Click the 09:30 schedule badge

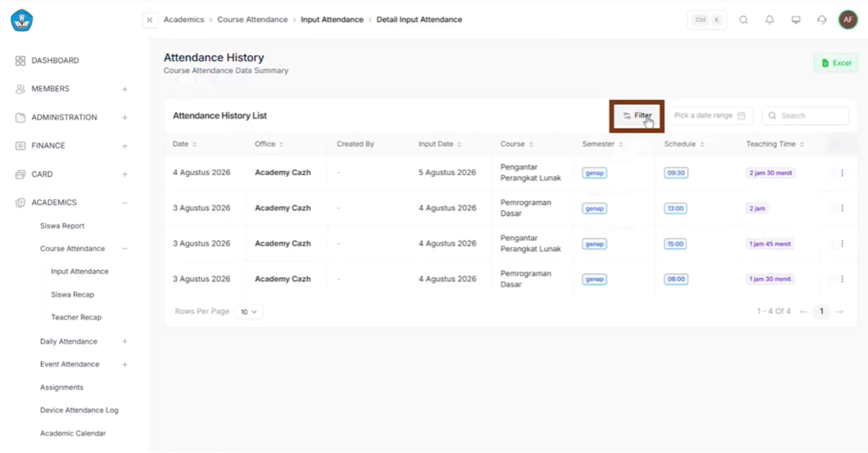676,173
